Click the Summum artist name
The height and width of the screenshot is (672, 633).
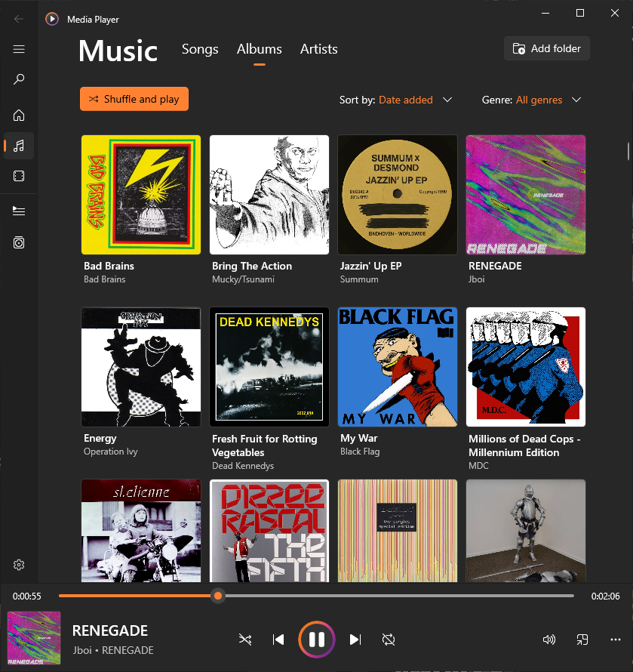359,279
